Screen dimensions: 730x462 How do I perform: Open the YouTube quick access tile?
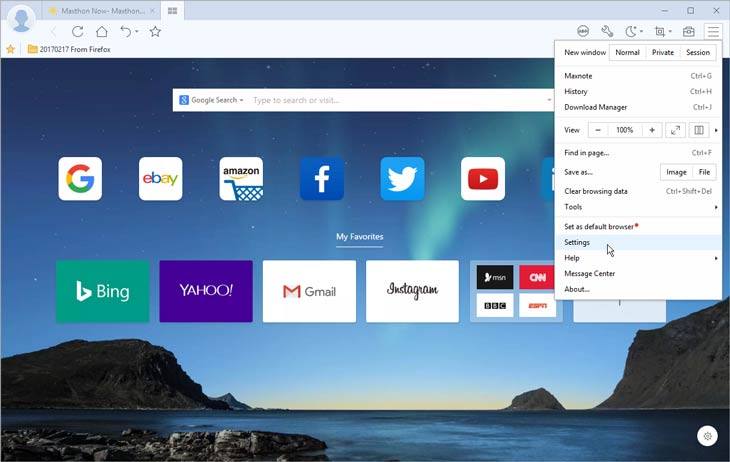pos(483,179)
